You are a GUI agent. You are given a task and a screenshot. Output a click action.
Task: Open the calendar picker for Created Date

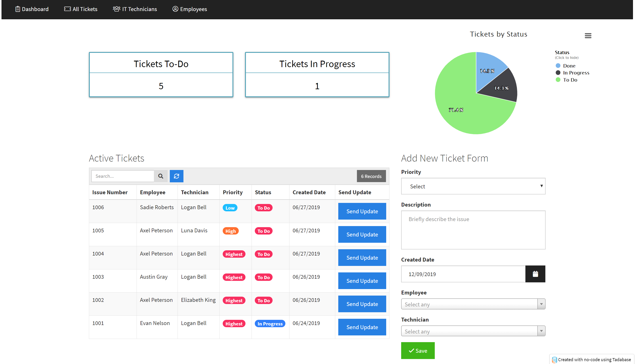[x=535, y=274]
